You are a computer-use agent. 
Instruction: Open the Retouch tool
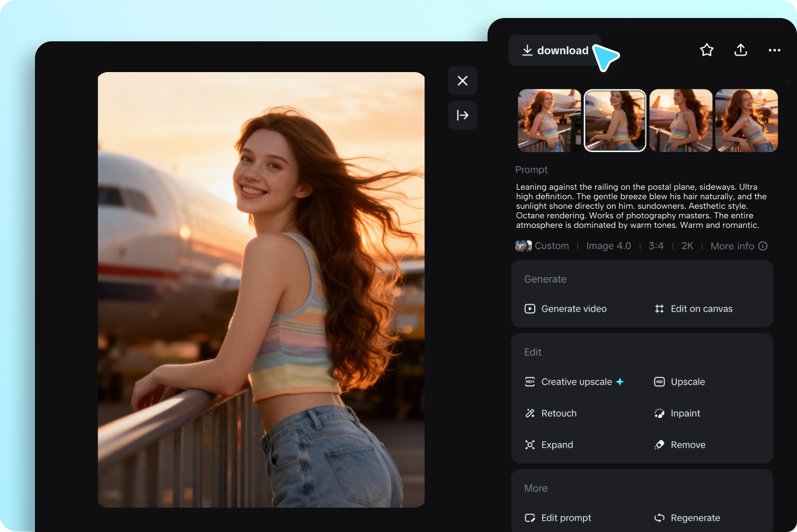551,413
